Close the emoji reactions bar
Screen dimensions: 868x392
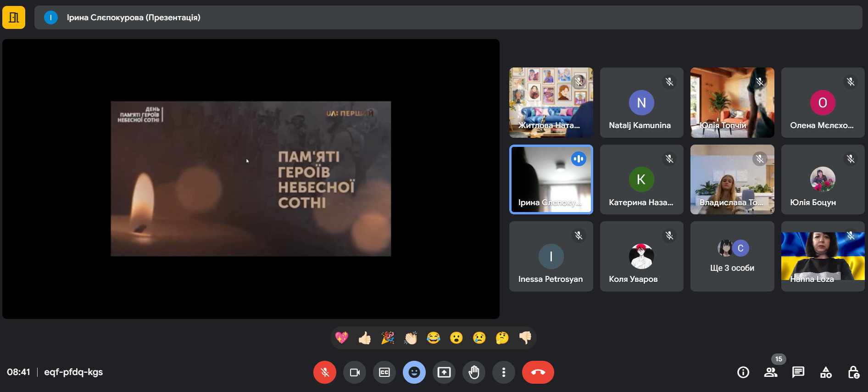pos(414,372)
